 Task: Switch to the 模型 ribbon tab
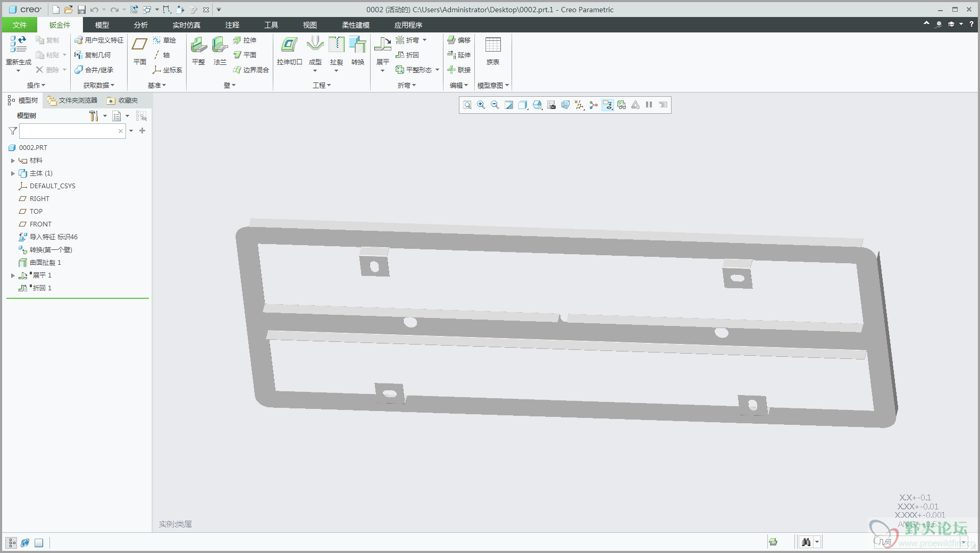102,25
